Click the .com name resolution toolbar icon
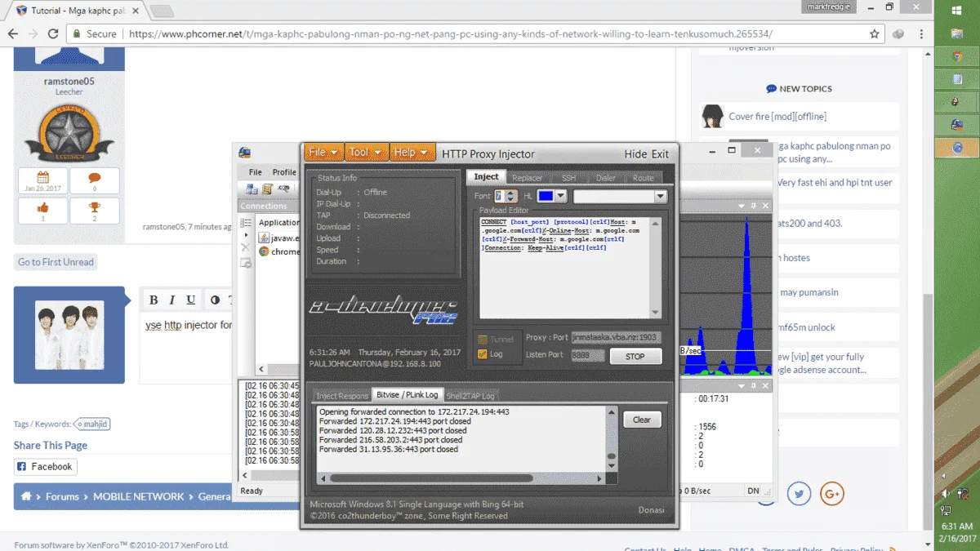The height and width of the screenshot is (551, 980). point(285,189)
